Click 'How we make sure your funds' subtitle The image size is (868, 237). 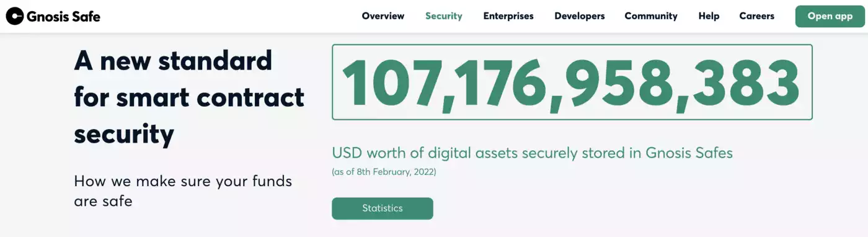(183, 182)
